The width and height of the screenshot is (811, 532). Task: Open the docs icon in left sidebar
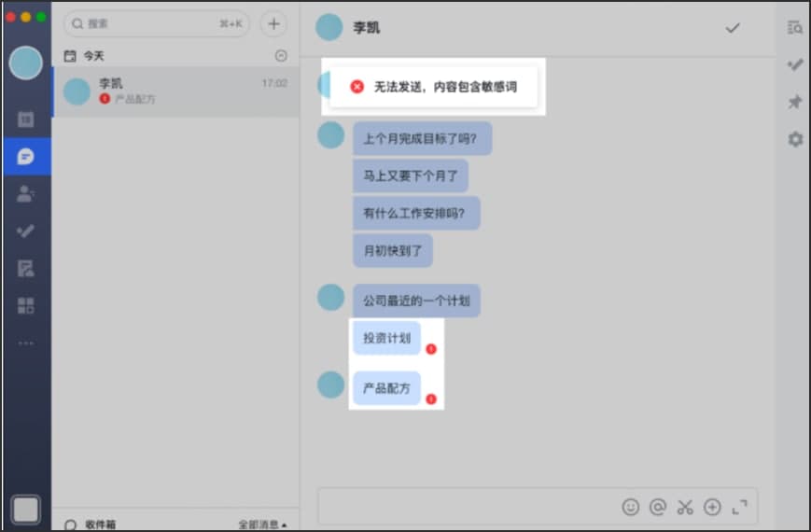tap(26, 268)
